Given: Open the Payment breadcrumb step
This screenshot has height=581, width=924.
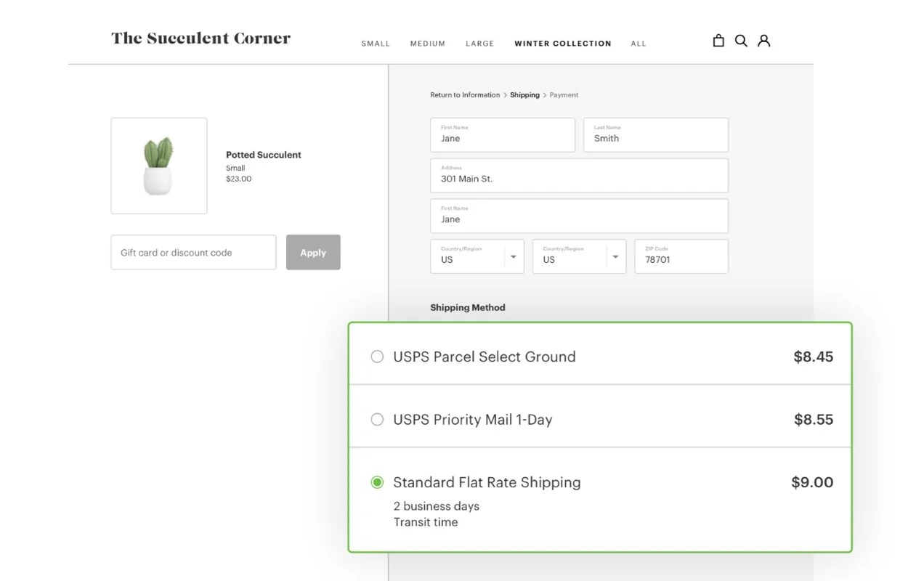Looking at the screenshot, I should pos(564,94).
